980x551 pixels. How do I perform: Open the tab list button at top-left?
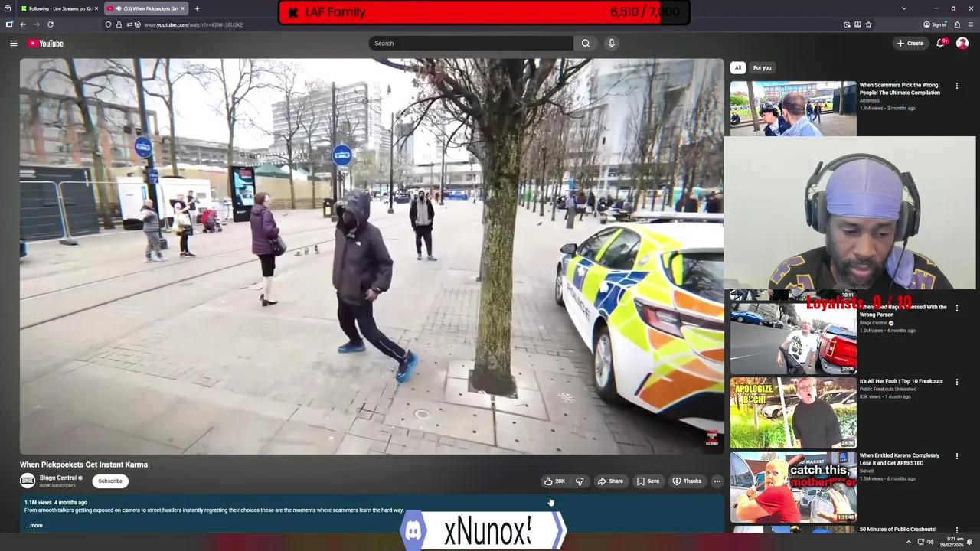[8, 8]
